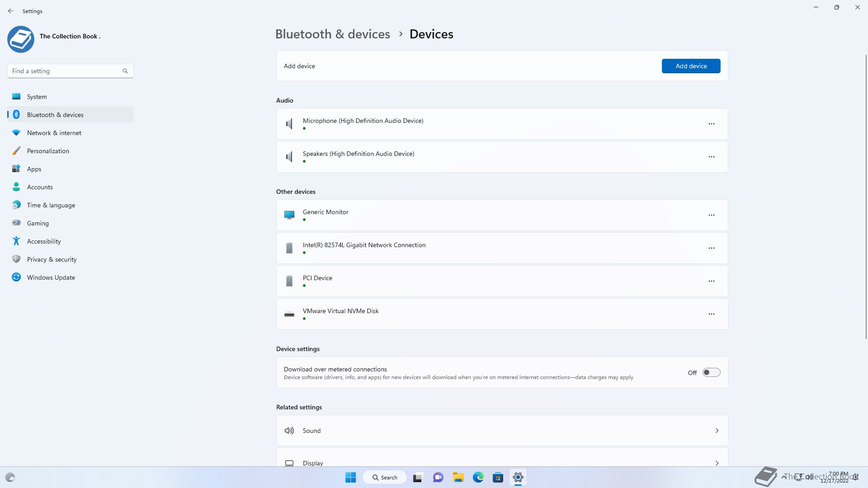This screenshot has height=488, width=868.
Task: Open more options for VMware Virtual NVMe Disk
Action: tap(711, 314)
